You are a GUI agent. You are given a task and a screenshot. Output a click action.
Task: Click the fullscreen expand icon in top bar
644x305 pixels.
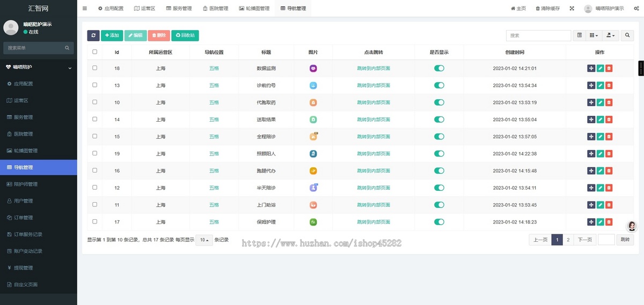click(x=572, y=9)
